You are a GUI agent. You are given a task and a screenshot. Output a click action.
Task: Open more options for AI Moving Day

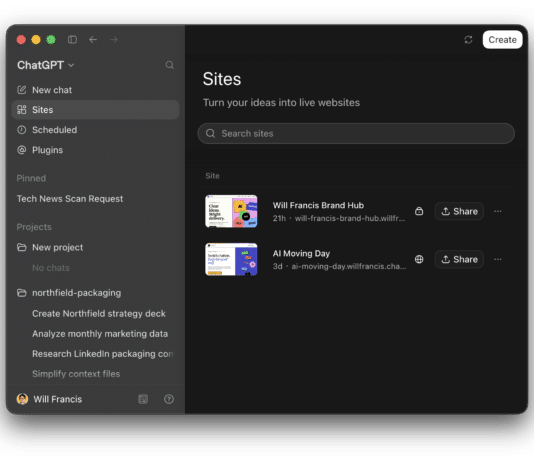[498, 259]
